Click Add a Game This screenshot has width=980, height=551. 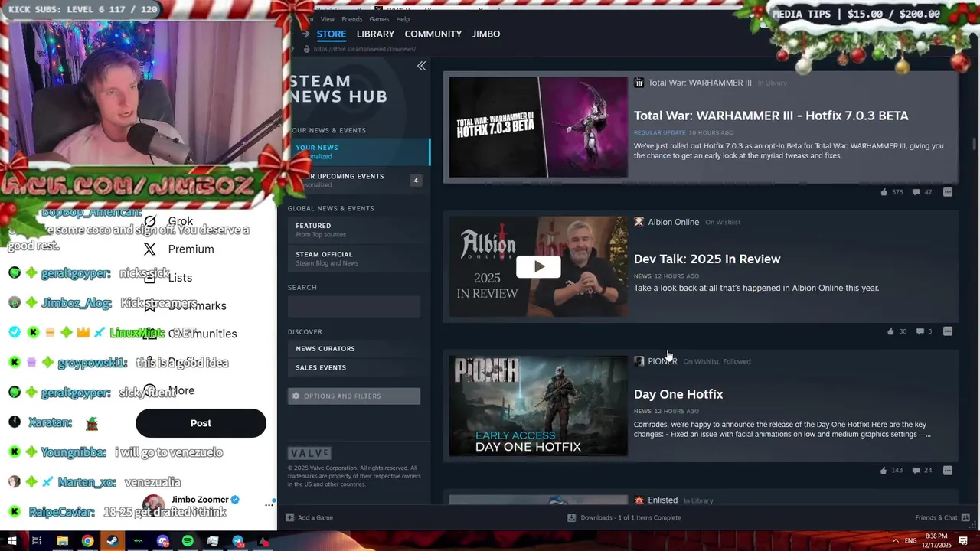click(x=315, y=517)
